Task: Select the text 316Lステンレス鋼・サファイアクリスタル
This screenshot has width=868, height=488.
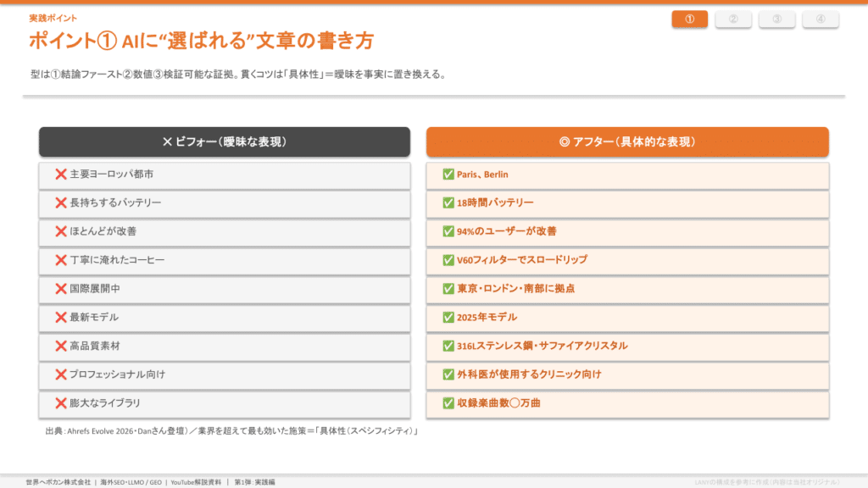Action: coord(542,346)
